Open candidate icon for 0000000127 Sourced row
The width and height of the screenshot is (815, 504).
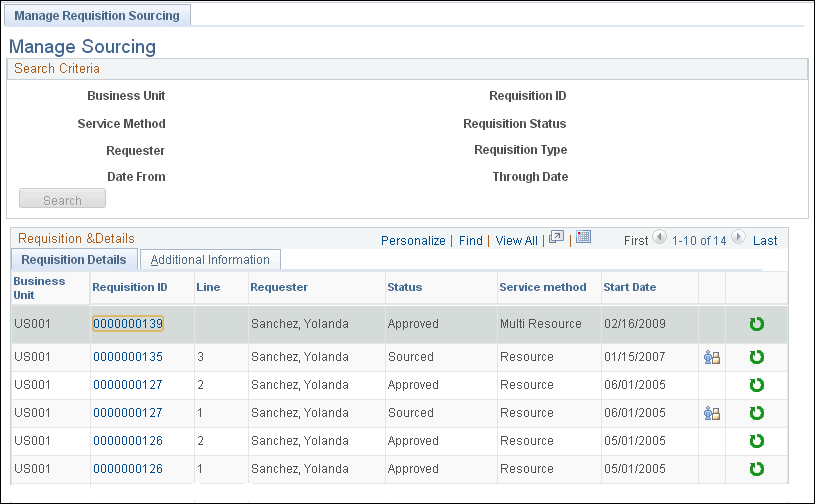[712, 414]
